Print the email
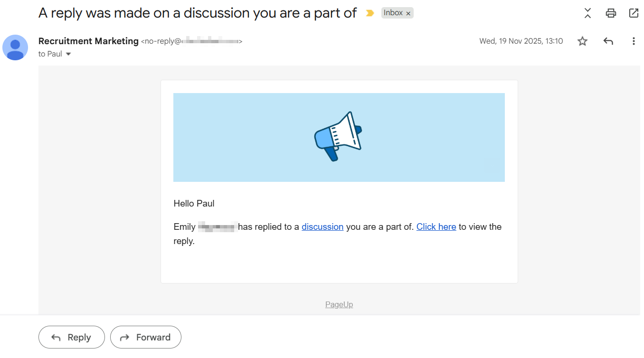This screenshot has height=358, width=644. (610, 13)
